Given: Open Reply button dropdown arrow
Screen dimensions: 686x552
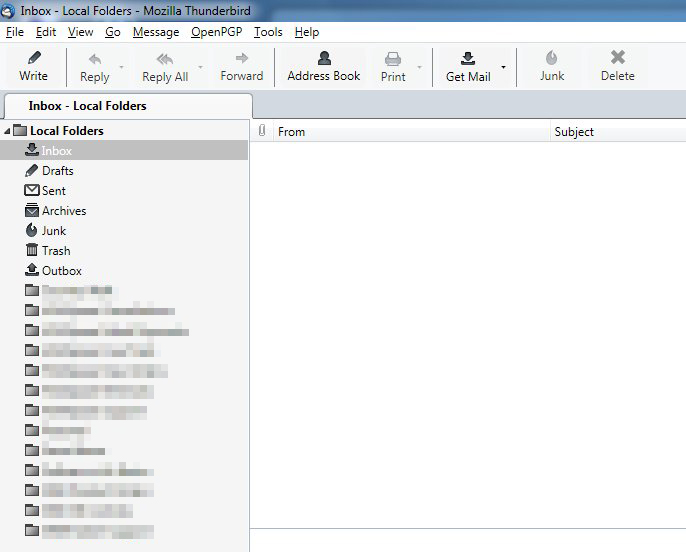Looking at the screenshot, I should [x=122, y=67].
